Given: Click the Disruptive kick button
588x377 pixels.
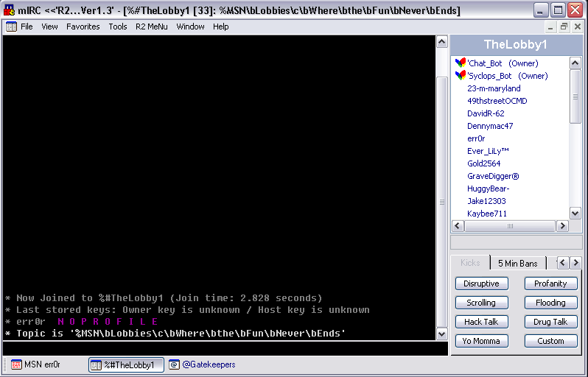Looking at the screenshot, I should point(481,283).
